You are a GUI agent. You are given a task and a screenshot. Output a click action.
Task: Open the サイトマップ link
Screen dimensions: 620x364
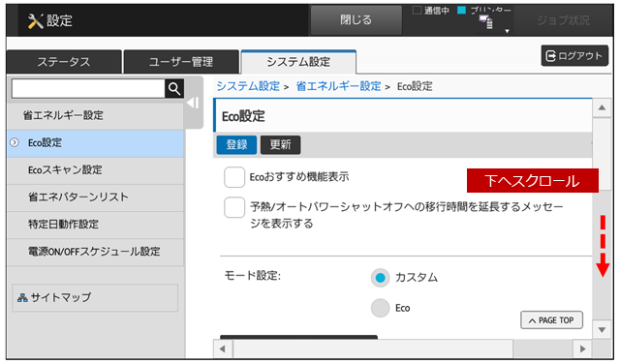pos(95,297)
